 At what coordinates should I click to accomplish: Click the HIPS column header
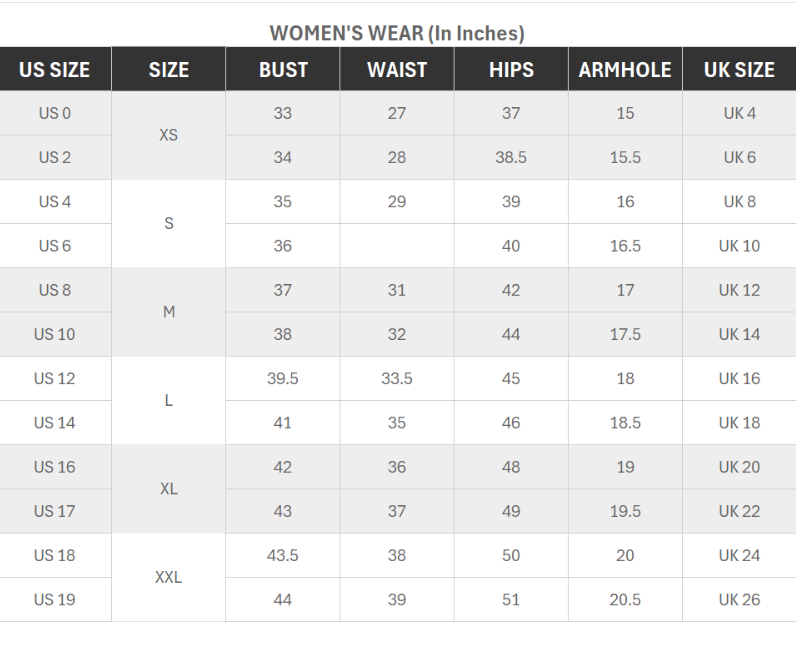(x=511, y=70)
